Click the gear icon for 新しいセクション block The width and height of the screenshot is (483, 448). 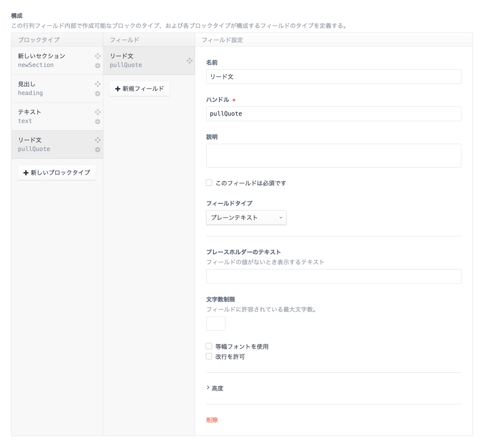pos(97,66)
